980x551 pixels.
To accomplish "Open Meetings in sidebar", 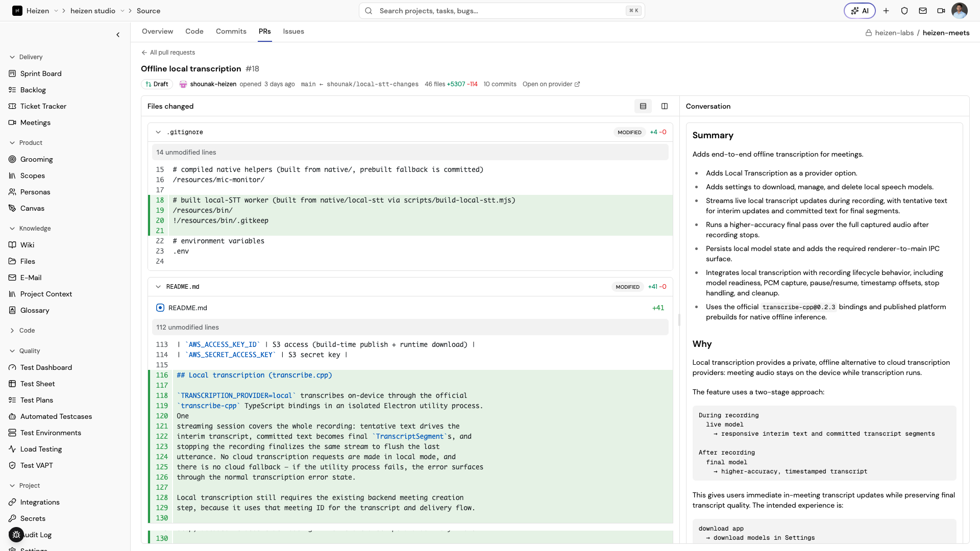I will pos(35,122).
